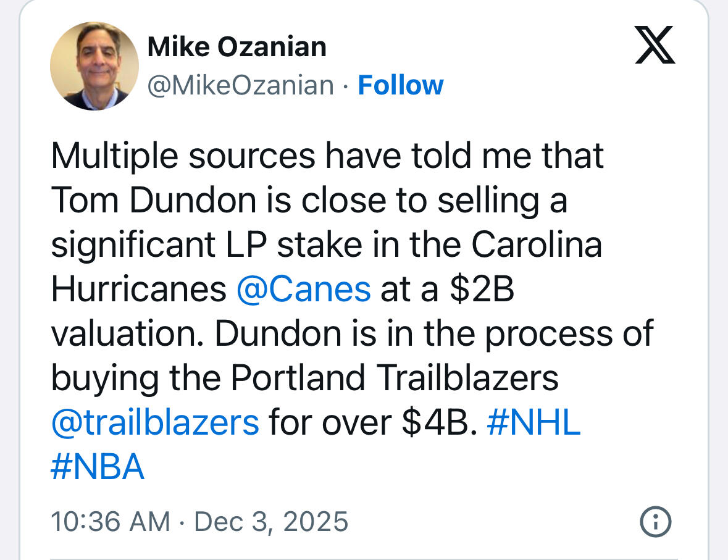Open the Mike Ozanian display name
Viewport: 728px width, 560px height.
236,47
